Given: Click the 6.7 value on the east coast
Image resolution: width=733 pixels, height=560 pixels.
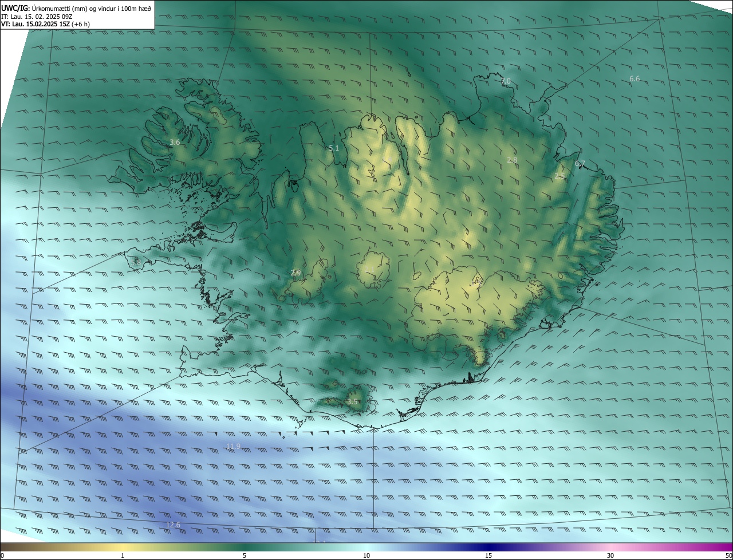Looking at the screenshot, I should coord(580,164).
